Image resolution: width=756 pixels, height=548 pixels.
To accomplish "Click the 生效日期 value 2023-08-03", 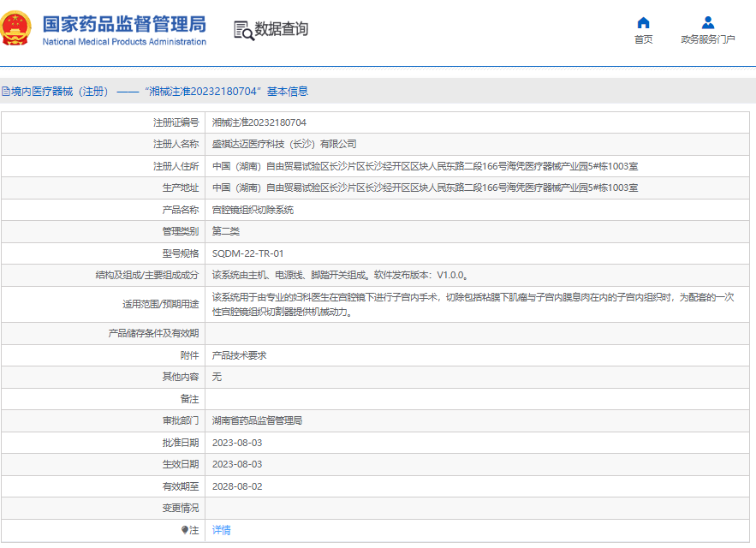I will pyautogui.click(x=237, y=464).
